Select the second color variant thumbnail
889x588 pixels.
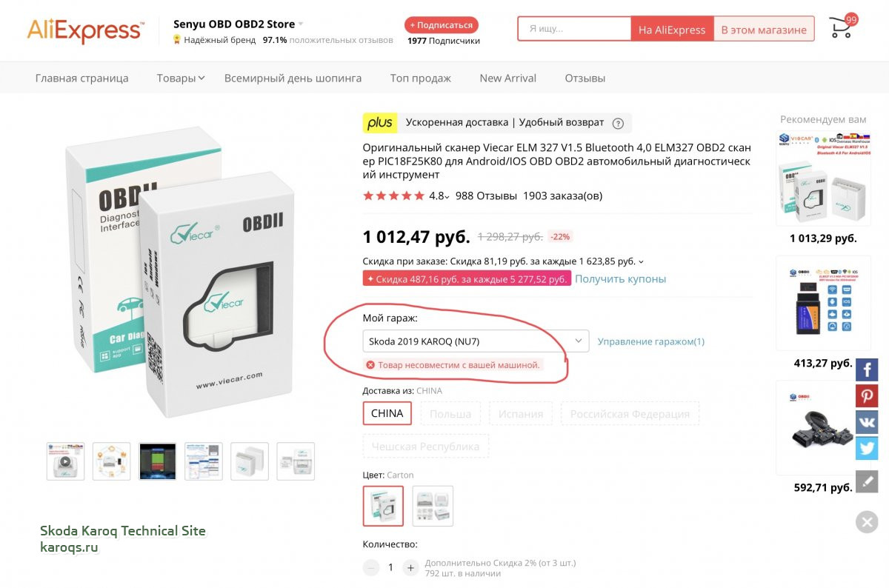coord(433,506)
